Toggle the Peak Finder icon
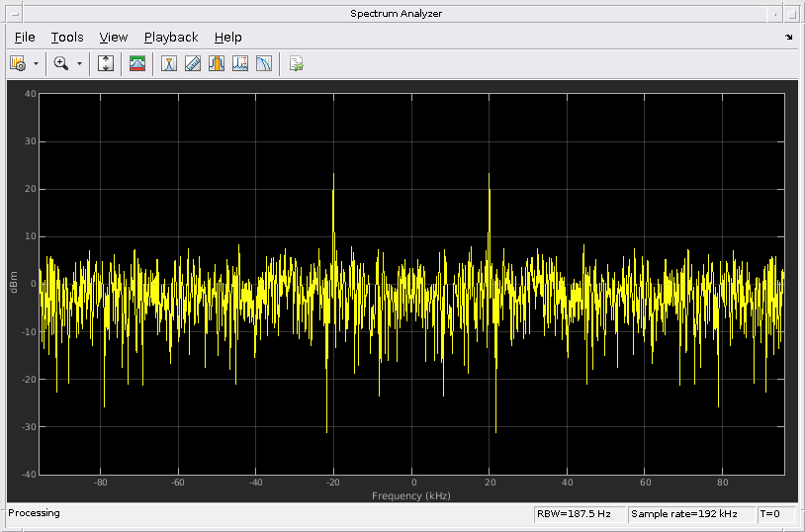 click(x=240, y=63)
